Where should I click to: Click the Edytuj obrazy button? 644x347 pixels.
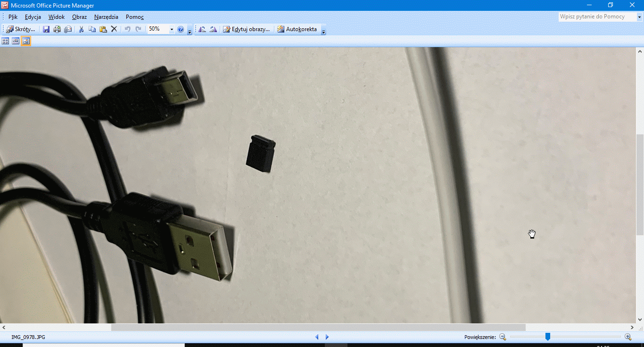tap(247, 29)
